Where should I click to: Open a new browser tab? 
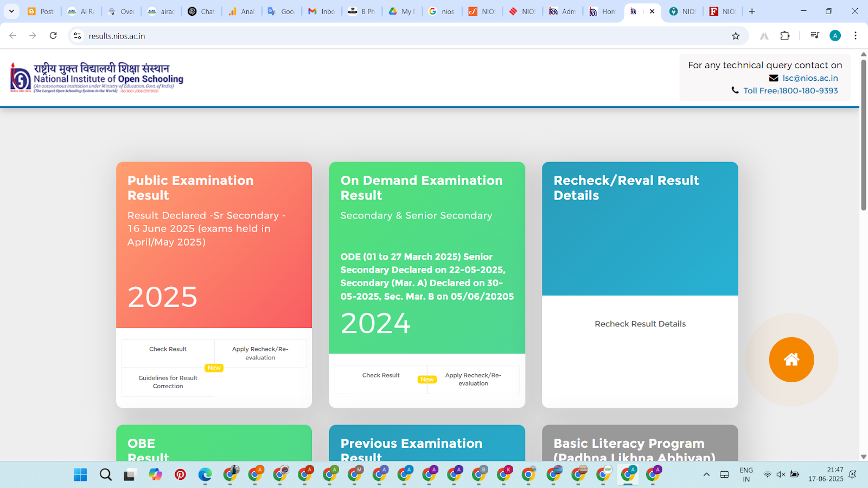752,11
